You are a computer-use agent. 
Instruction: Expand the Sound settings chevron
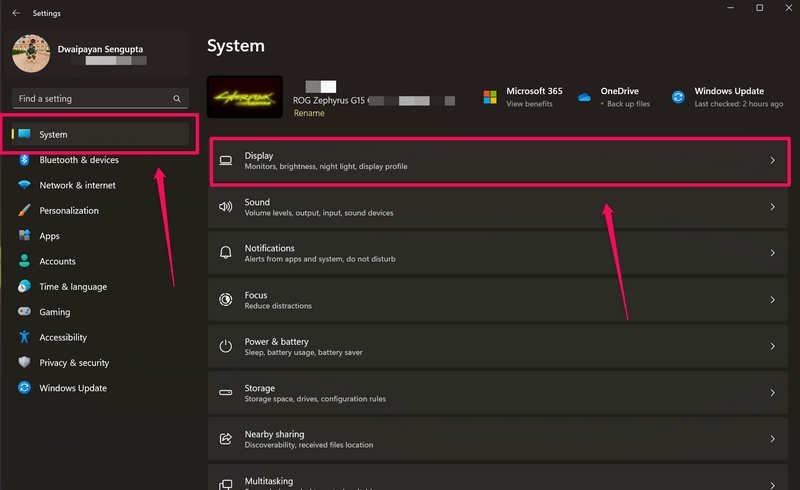(x=772, y=207)
